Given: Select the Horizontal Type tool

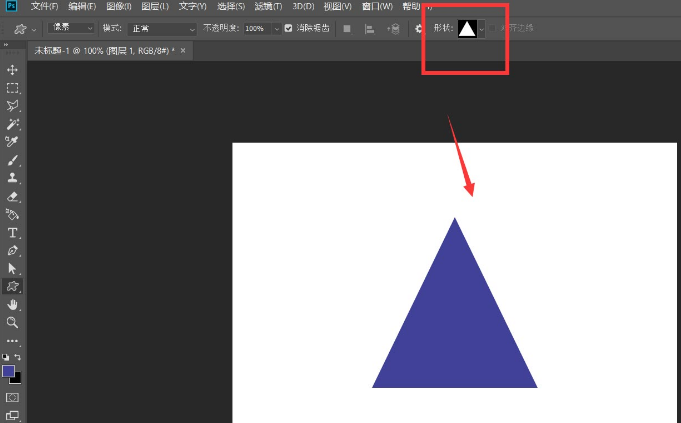Looking at the screenshot, I should [x=12, y=232].
